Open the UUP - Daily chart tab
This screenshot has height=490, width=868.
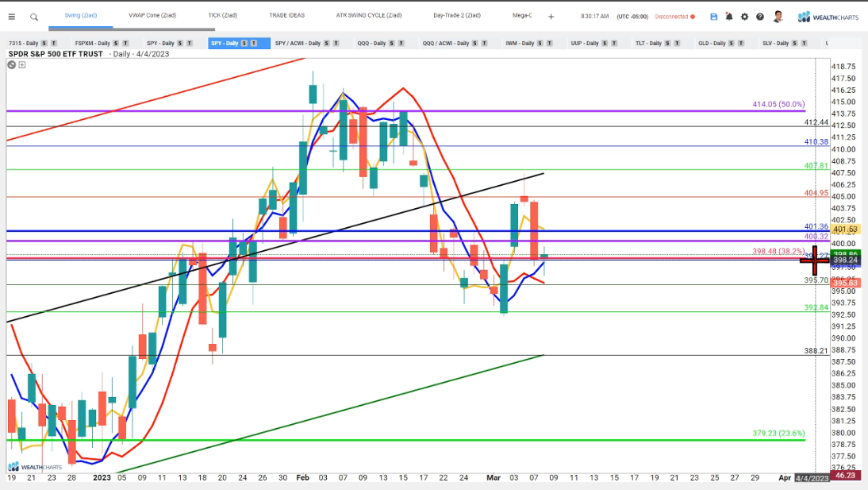tap(585, 43)
